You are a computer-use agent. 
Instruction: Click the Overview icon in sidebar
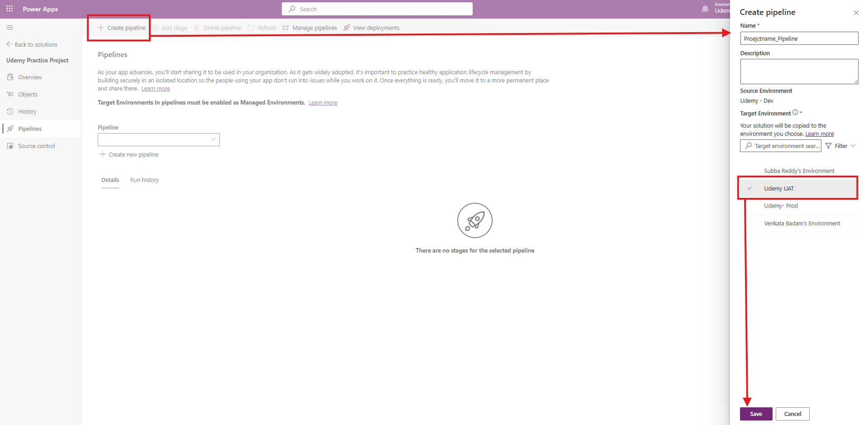pos(10,77)
